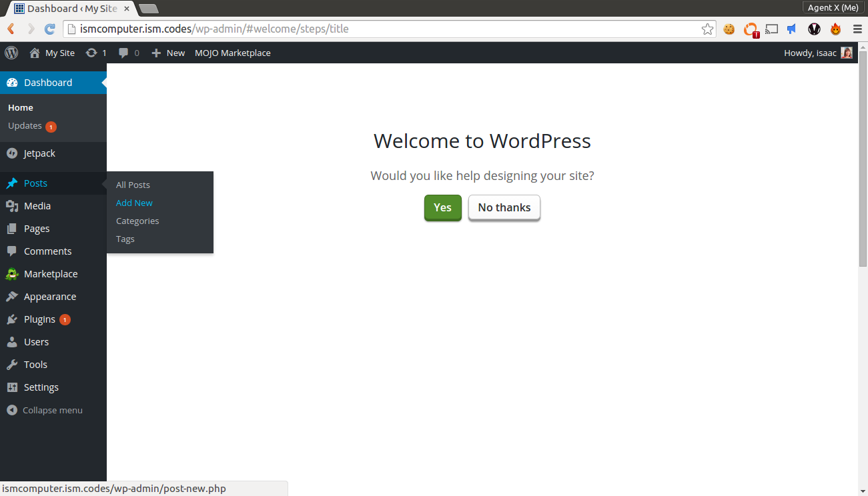Click the Users person icon
The image size is (868, 496).
(x=12, y=342)
